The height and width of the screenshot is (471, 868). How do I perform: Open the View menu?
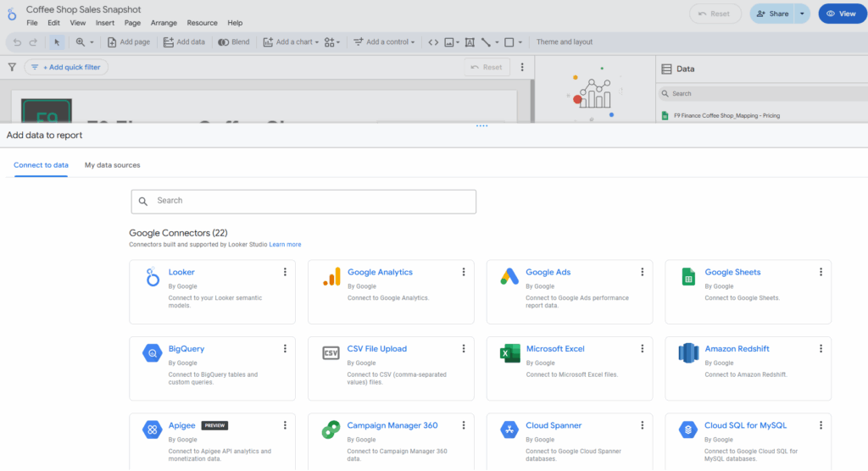[77, 23]
